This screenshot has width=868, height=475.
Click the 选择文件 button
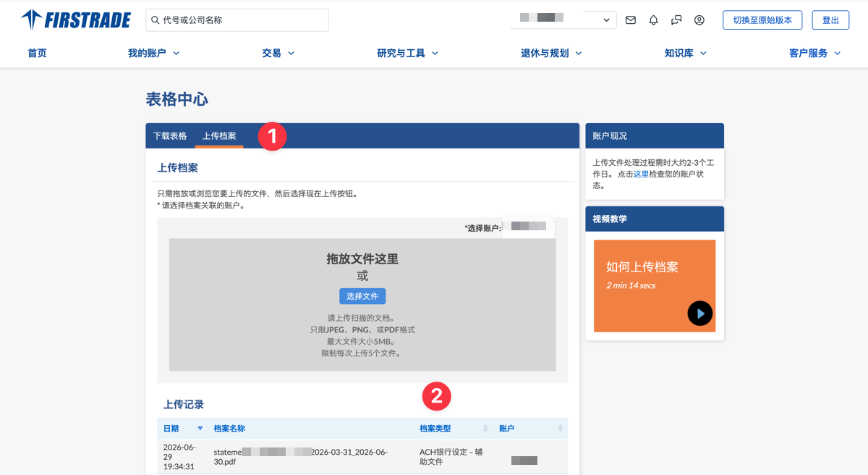362,296
